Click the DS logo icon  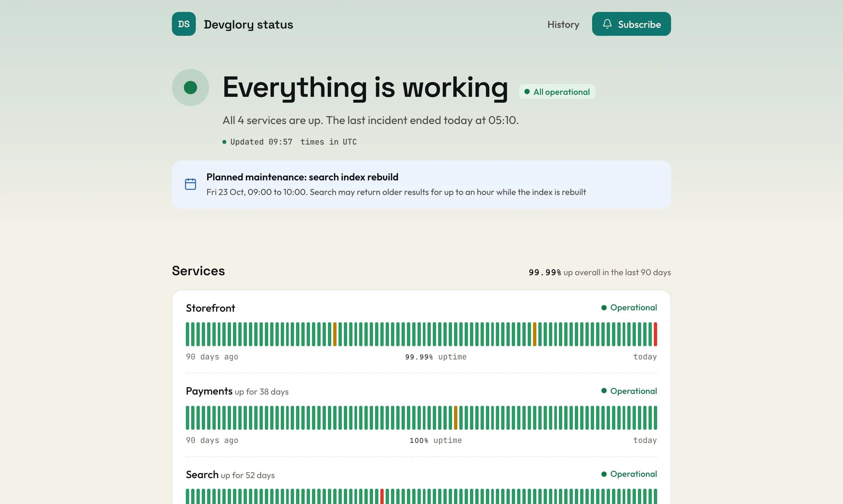click(184, 24)
